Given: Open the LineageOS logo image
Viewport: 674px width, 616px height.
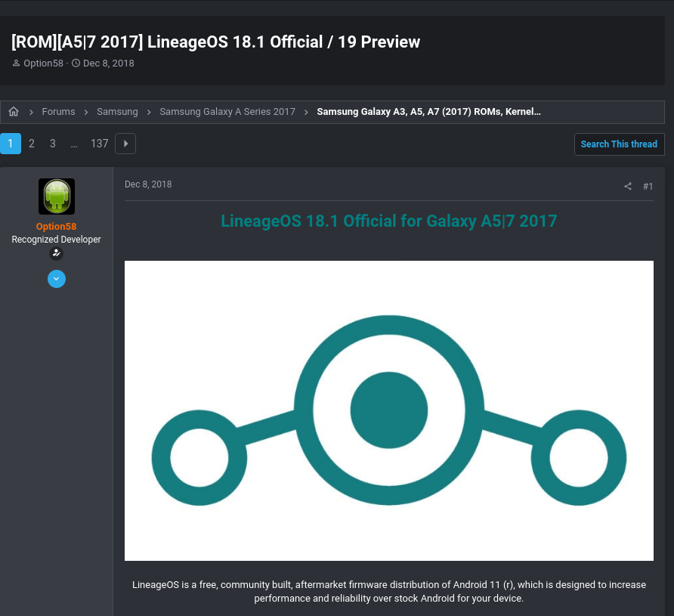Looking at the screenshot, I should click(x=389, y=410).
